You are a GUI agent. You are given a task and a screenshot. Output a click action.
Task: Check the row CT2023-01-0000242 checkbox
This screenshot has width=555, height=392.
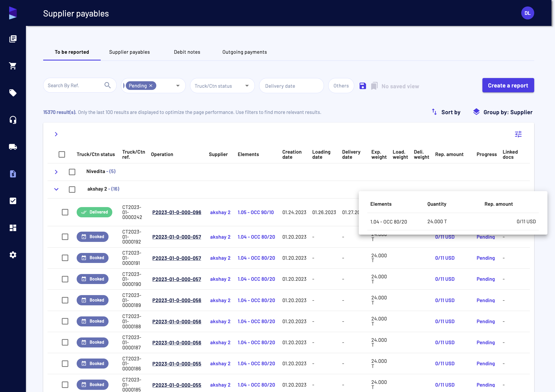click(65, 212)
